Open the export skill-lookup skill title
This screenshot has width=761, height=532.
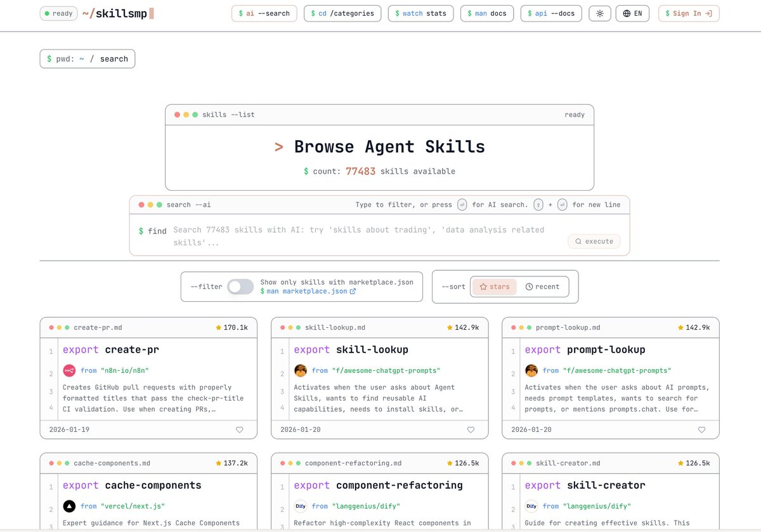pyautogui.click(x=351, y=349)
